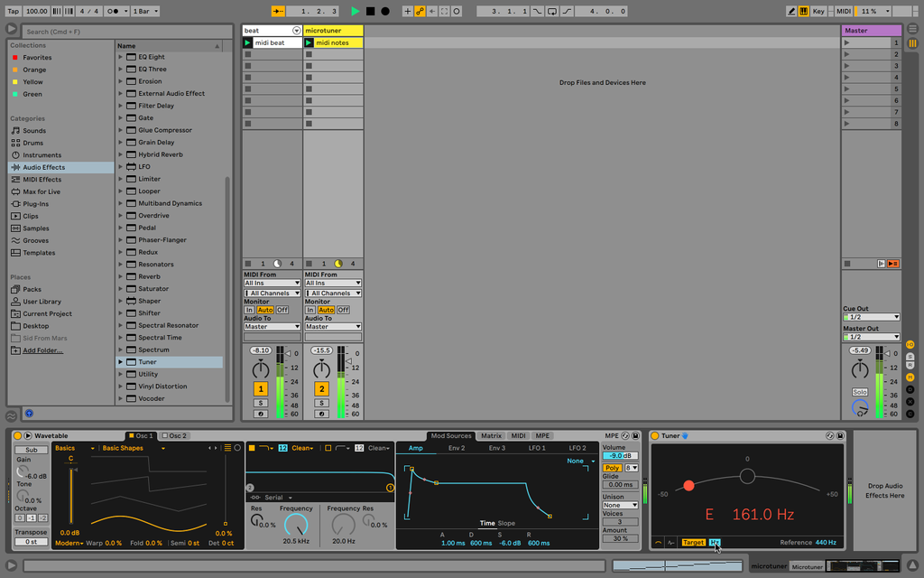
Task: Click the save preset icon on Tuner
Action: click(840, 435)
